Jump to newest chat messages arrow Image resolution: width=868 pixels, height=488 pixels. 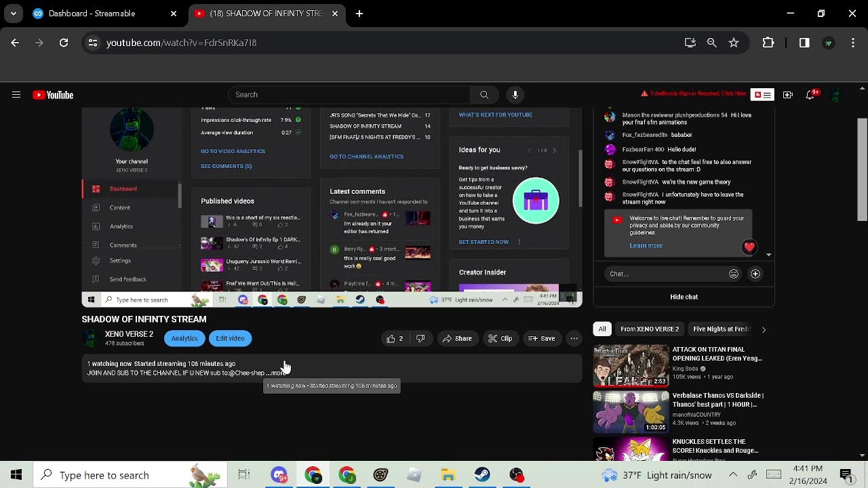pyautogui.click(x=768, y=255)
